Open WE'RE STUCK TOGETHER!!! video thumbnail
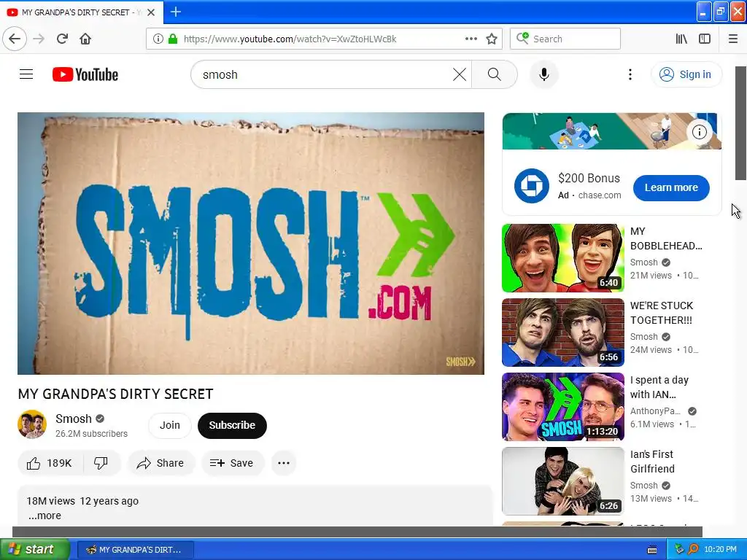Screen dimensions: 747x560 [562, 332]
